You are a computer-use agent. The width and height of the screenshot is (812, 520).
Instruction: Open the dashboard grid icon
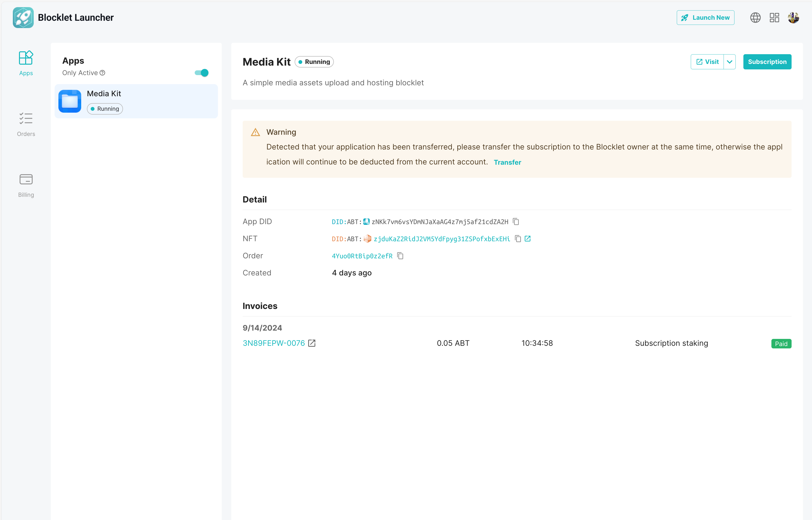click(x=774, y=18)
